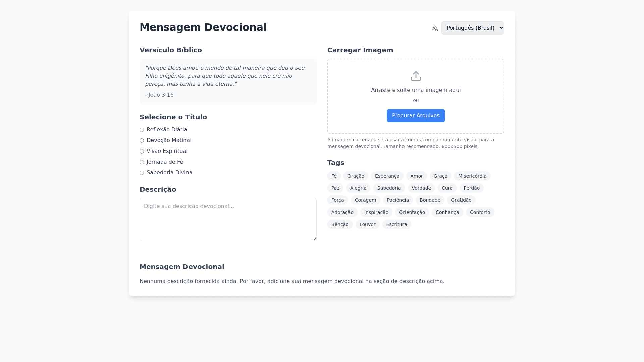Click the Fé tag
The height and width of the screenshot is (362, 644).
334,176
